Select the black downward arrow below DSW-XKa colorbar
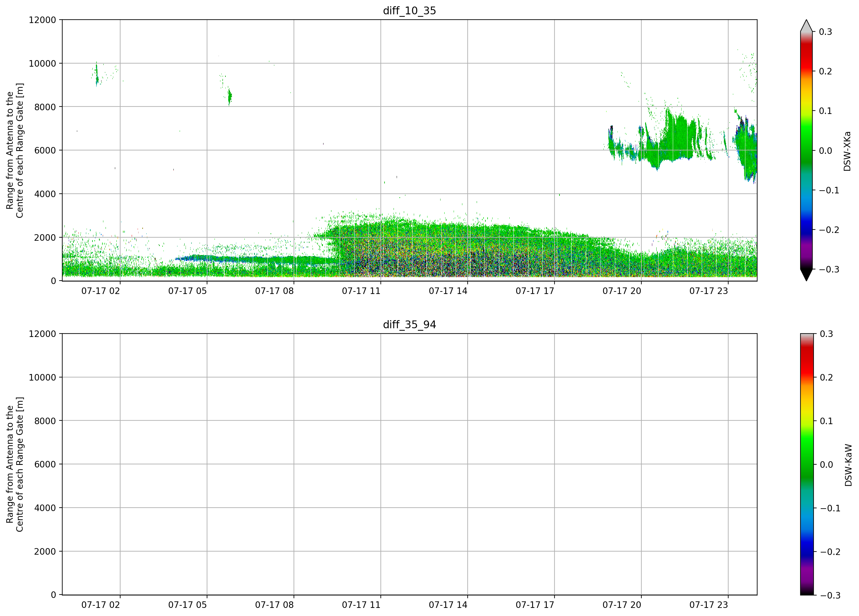859x616 pixels. click(x=806, y=275)
